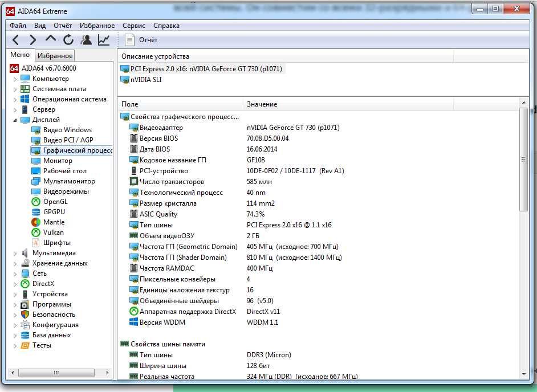Refresh data with the circular arrow icon

point(68,40)
